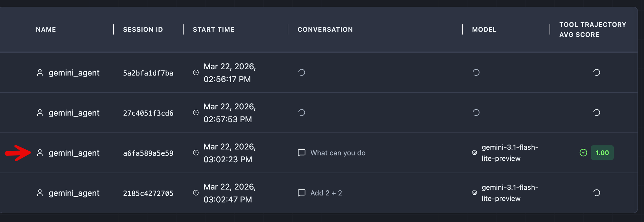Screen dimensions: 644x222
Task: Select gemini_agent name in the 02:57:53 PM row
Action: (x=74, y=113)
